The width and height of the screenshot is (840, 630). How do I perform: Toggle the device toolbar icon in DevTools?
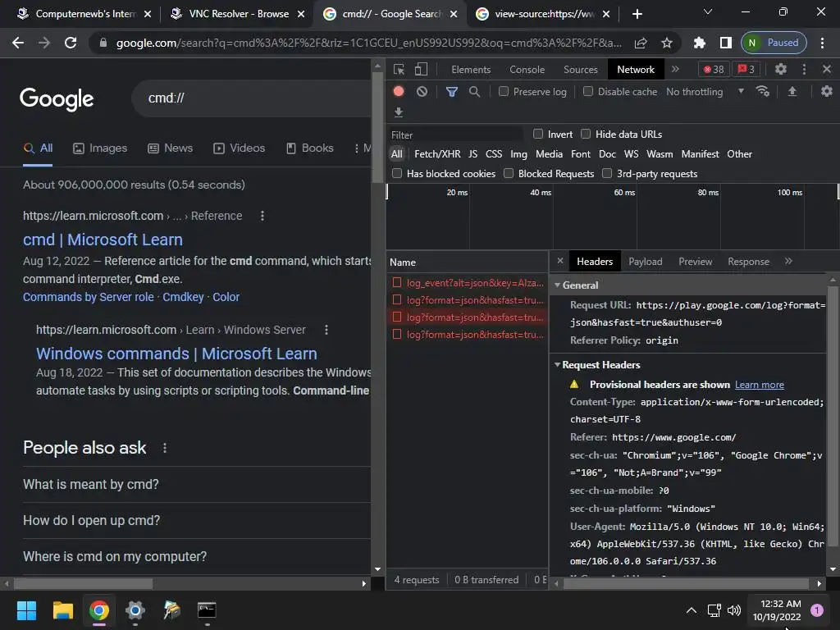[x=421, y=70]
